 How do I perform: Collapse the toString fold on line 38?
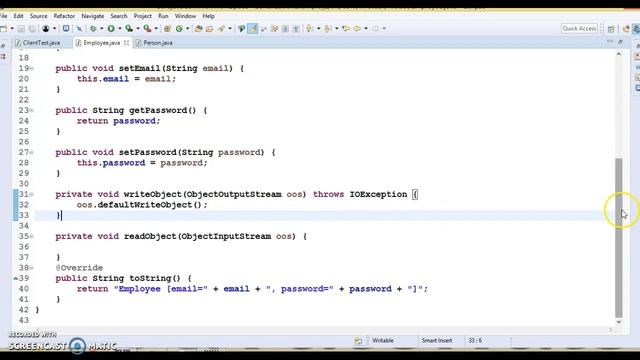click(x=31, y=268)
